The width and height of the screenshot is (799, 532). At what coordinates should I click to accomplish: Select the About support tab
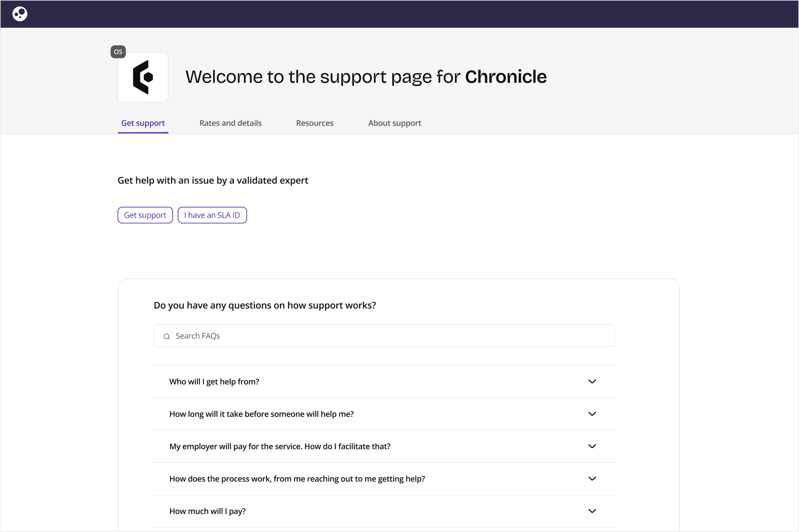tap(394, 123)
